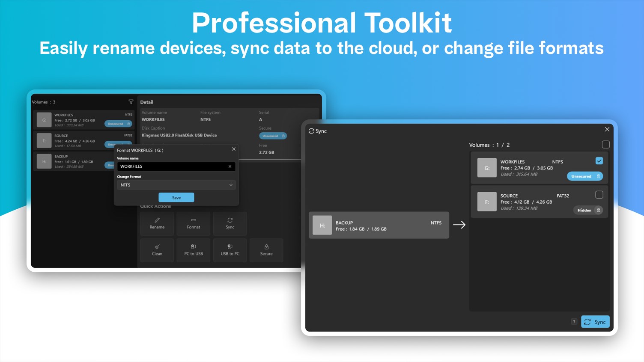Viewport: 644px width, 362px height.
Task: Open the Secure quick action
Action: pos(266,250)
